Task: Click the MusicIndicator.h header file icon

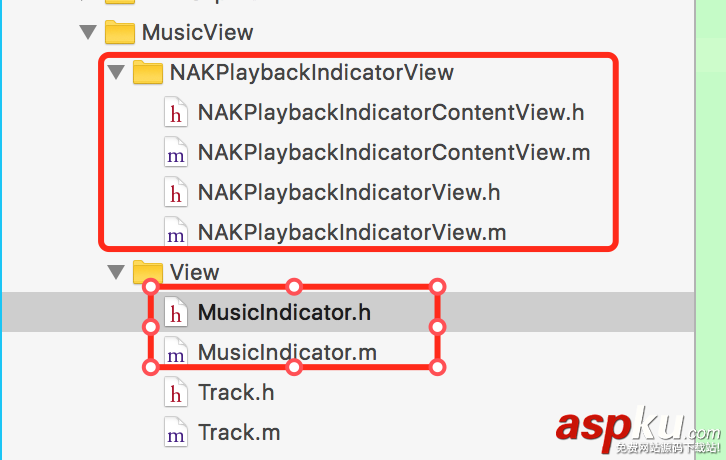Action: (x=176, y=313)
